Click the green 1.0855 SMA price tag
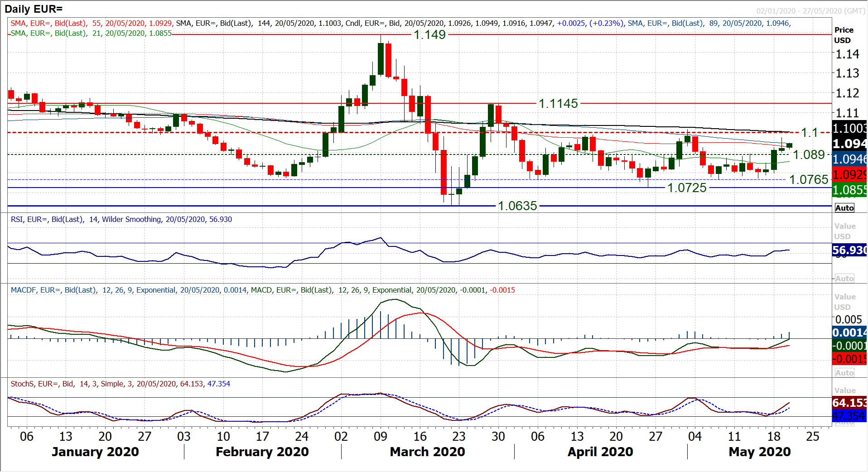 point(849,190)
